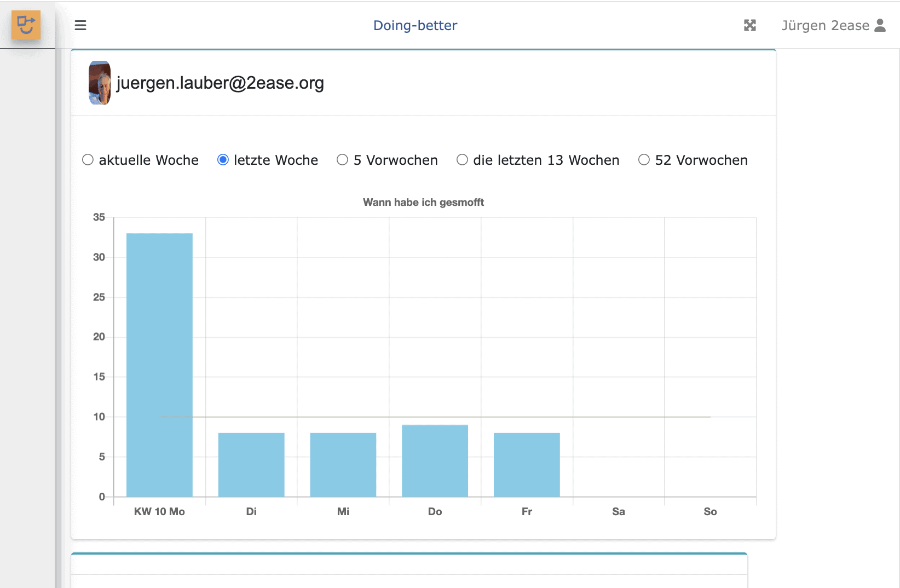900x588 pixels.
Task: Click the 35 value on the y-axis
Action: pos(99,217)
